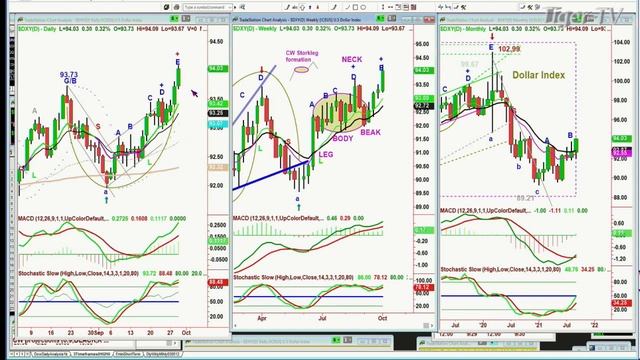Screen dimensions: 640x360
Task: Click green status button on Daily chart title bar
Action: 174,19
